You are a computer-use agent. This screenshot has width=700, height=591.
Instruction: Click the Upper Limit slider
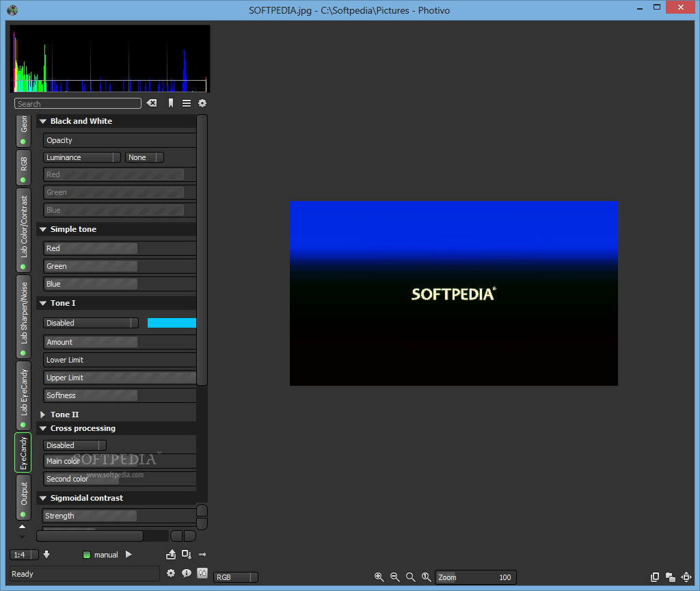[x=120, y=378]
